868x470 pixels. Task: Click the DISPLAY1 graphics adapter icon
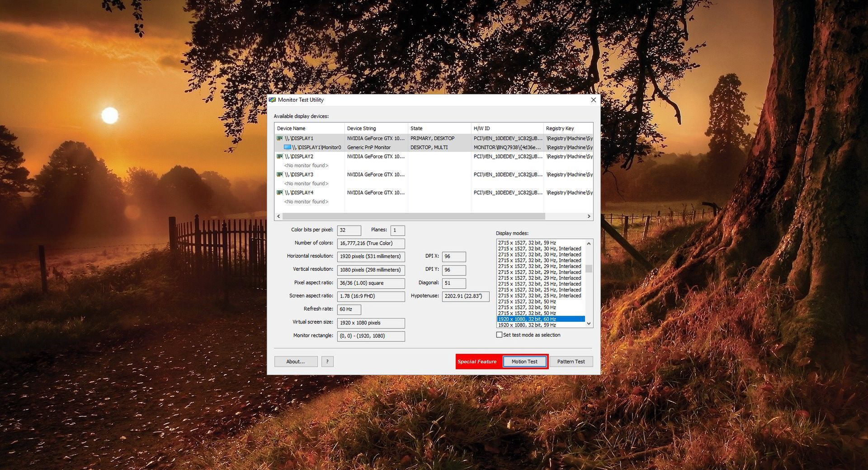point(279,138)
